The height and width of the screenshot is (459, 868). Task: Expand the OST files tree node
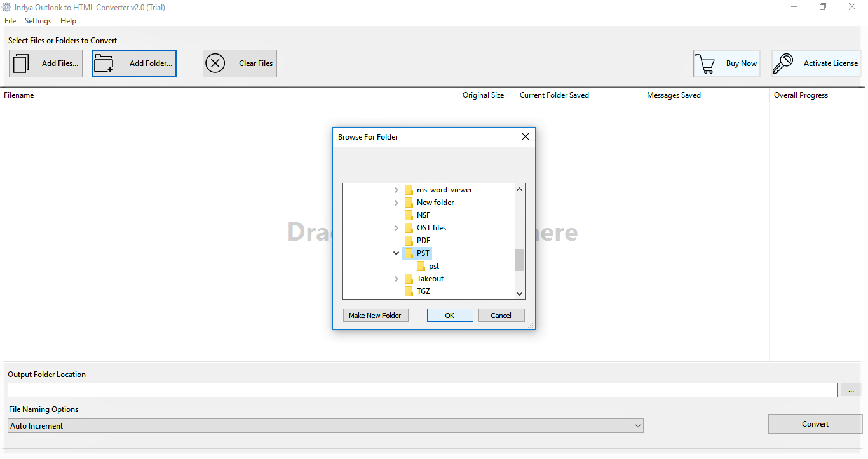pyautogui.click(x=397, y=228)
